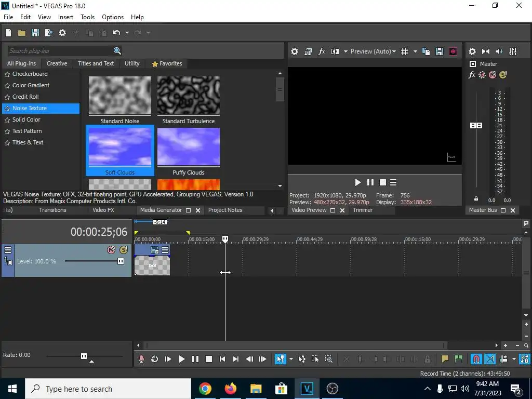Viewport: 532px width, 399px height.
Task: Expand Split Screen View dropdown arrow
Action: 345,51
